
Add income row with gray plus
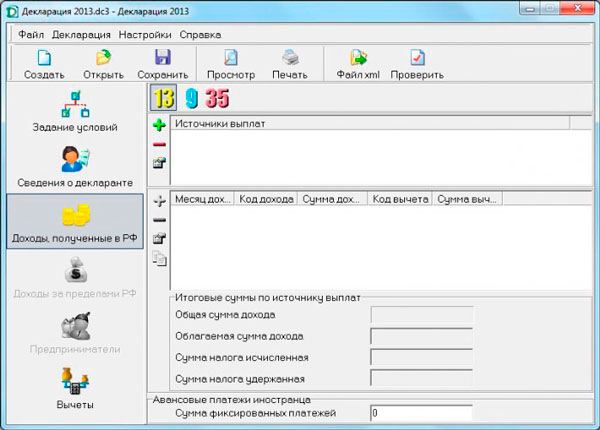[x=159, y=200]
